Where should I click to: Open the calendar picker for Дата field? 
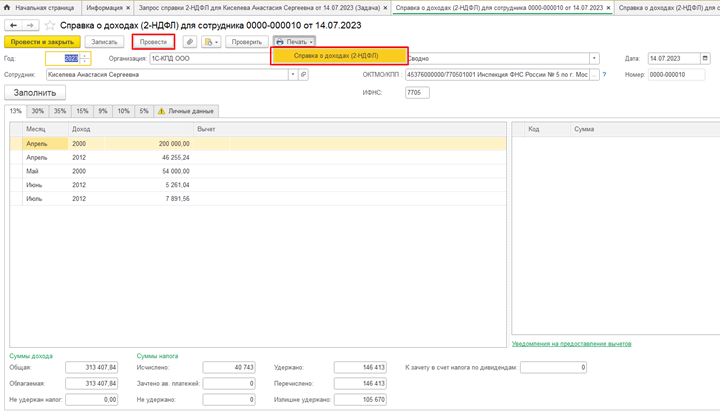point(705,58)
